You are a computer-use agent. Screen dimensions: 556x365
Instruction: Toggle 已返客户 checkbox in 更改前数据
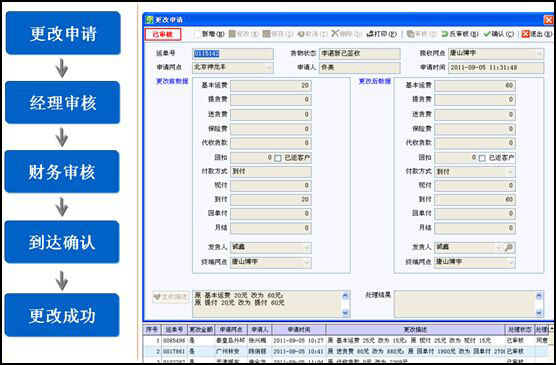click(278, 158)
